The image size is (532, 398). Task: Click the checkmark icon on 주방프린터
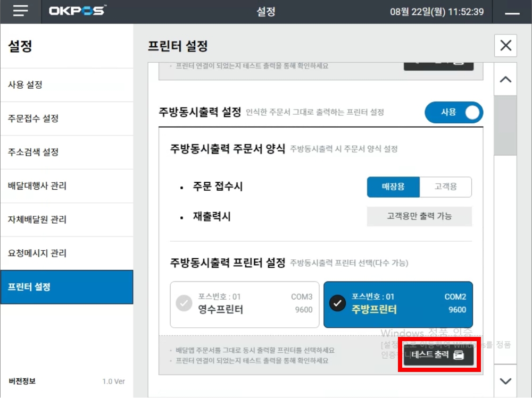click(337, 303)
